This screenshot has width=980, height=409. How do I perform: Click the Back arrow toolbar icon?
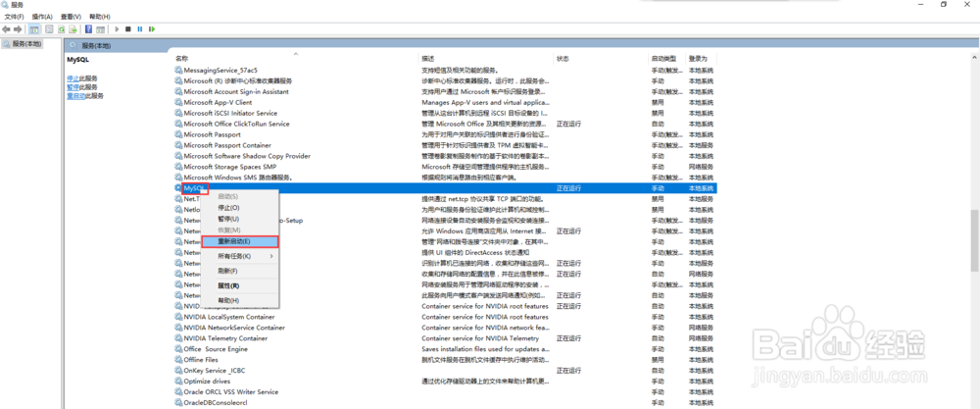coord(6,28)
